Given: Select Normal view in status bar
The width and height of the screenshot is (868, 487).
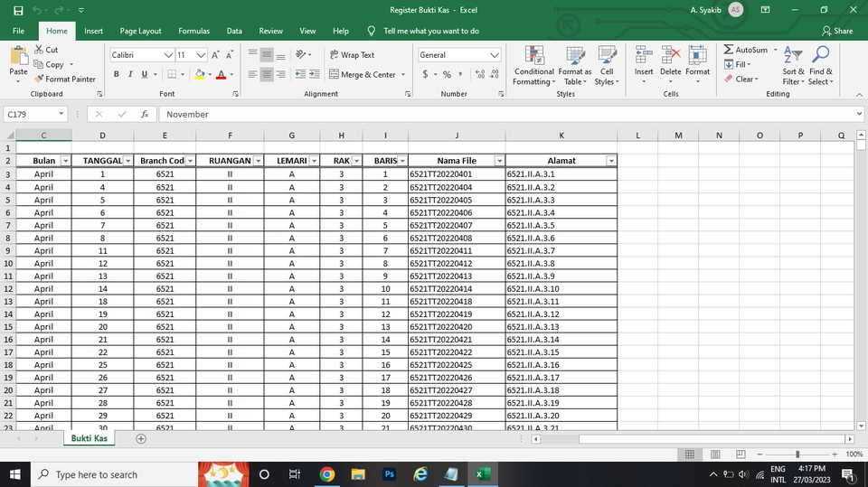Looking at the screenshot, I should (690, 454).
